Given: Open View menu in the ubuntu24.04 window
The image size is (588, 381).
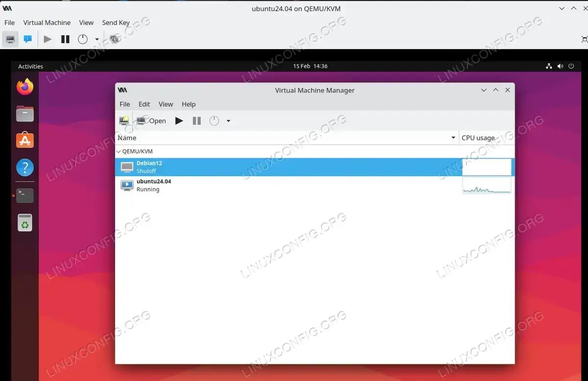Looking at the screenshot, I should click(x=86, y=23).
